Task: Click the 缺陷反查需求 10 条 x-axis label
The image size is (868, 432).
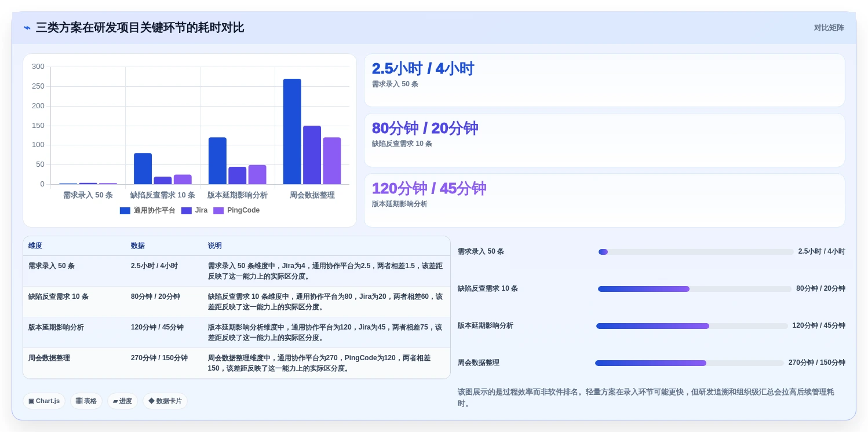Action: pos(163,195)
